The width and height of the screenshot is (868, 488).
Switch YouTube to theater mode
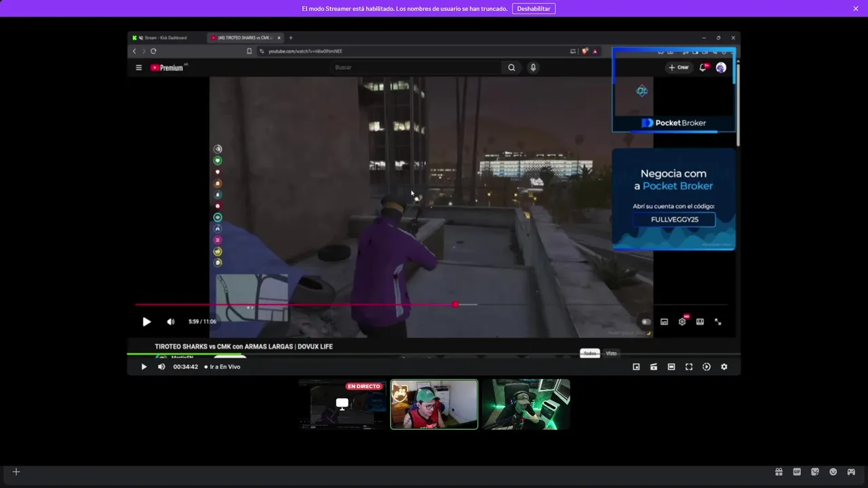tap(700, 322)
